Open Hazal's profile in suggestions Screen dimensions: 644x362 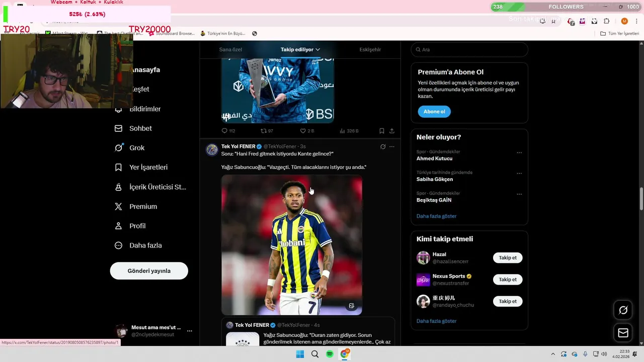coord(439,254)
